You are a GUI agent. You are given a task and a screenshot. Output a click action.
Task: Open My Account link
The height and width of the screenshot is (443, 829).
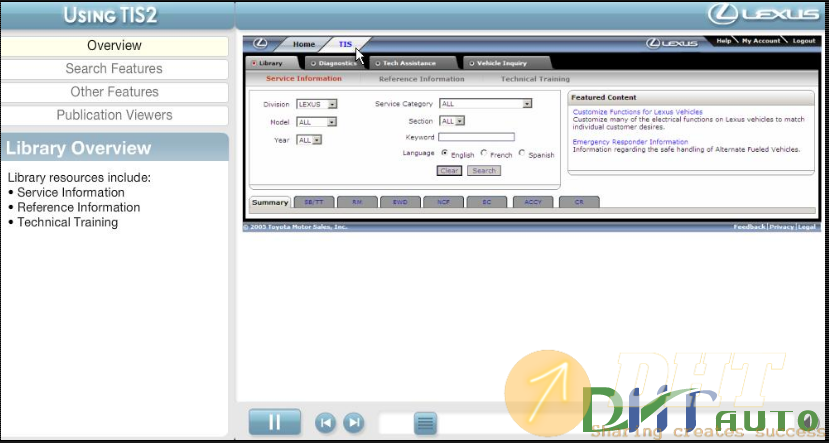[x=761, y=41]
